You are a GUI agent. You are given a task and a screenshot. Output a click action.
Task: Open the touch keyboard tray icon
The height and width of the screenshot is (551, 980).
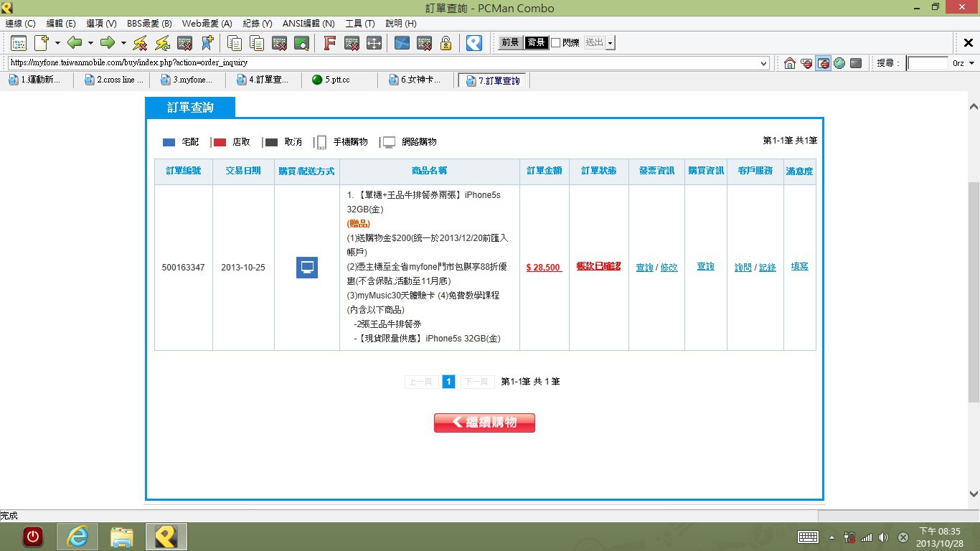(809, 537)
